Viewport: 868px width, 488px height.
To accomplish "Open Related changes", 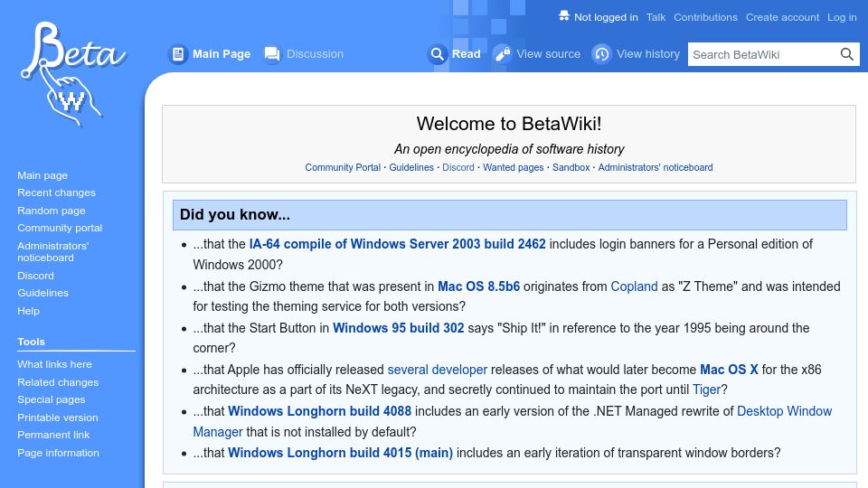I will (58, 382).
